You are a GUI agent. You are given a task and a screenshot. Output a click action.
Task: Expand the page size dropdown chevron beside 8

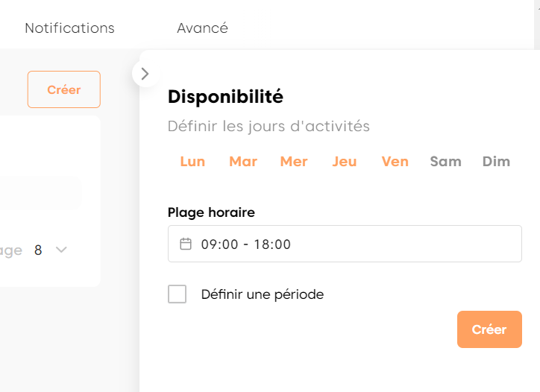(62, 250)
